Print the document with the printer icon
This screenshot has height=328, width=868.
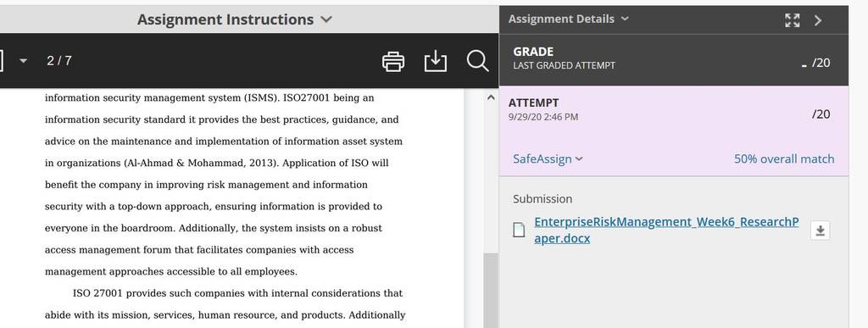click(x=393, y=61)
